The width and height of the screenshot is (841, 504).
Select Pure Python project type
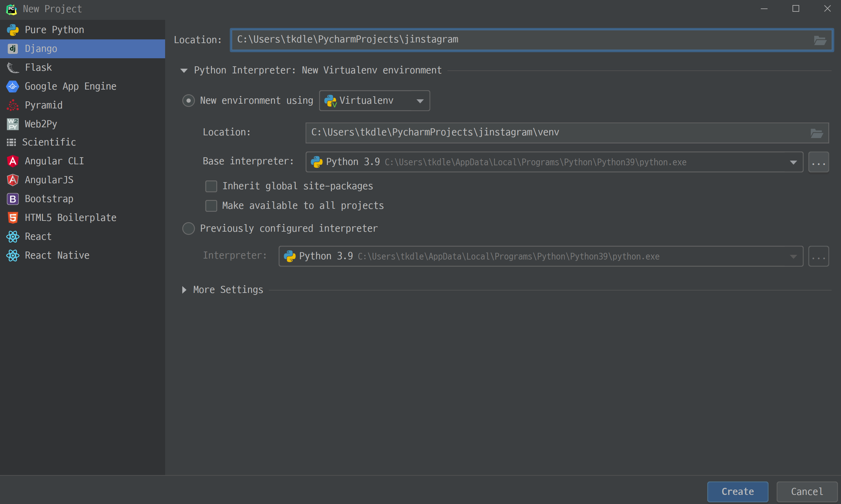point(54,30)
